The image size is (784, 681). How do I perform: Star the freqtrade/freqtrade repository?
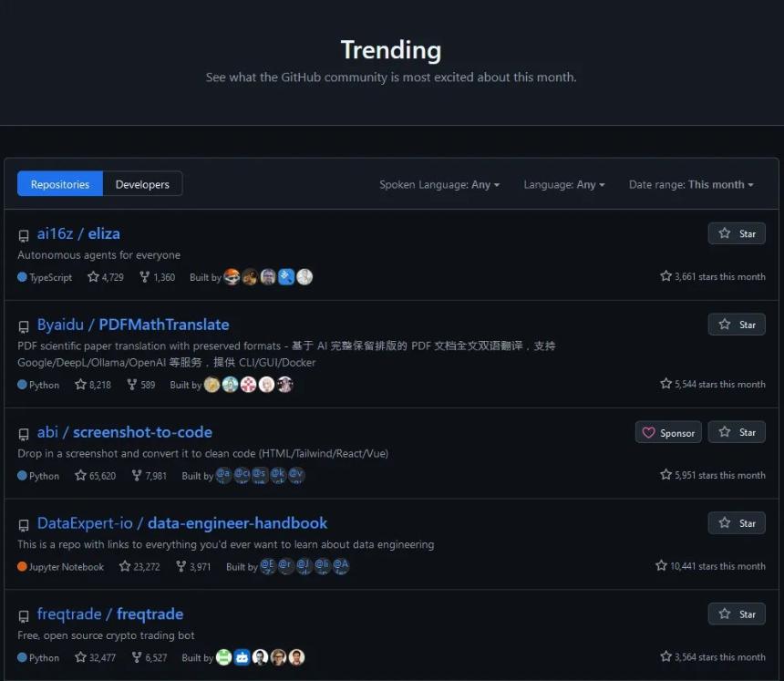click(737, 614)
